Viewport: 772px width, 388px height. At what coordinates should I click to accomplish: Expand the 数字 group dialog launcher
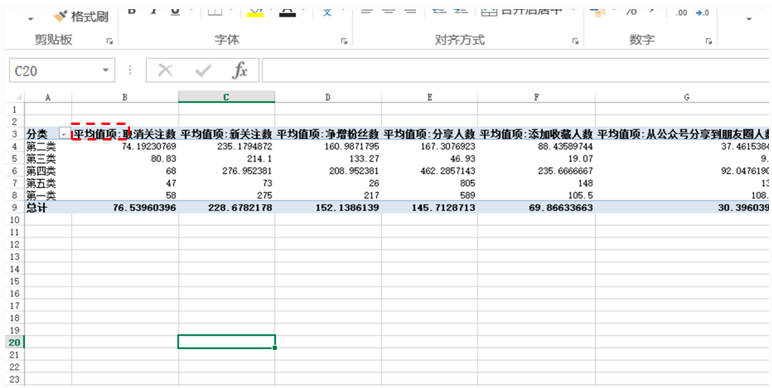tap(708, 42)
